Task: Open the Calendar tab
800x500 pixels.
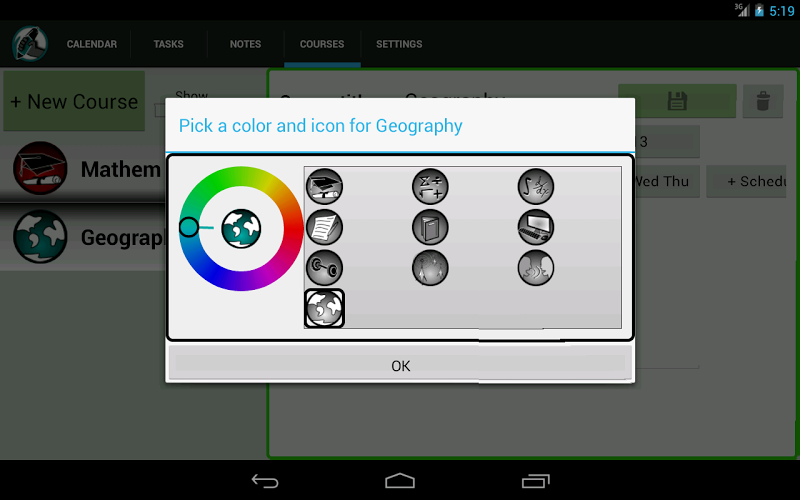Action: pos(92,44)
